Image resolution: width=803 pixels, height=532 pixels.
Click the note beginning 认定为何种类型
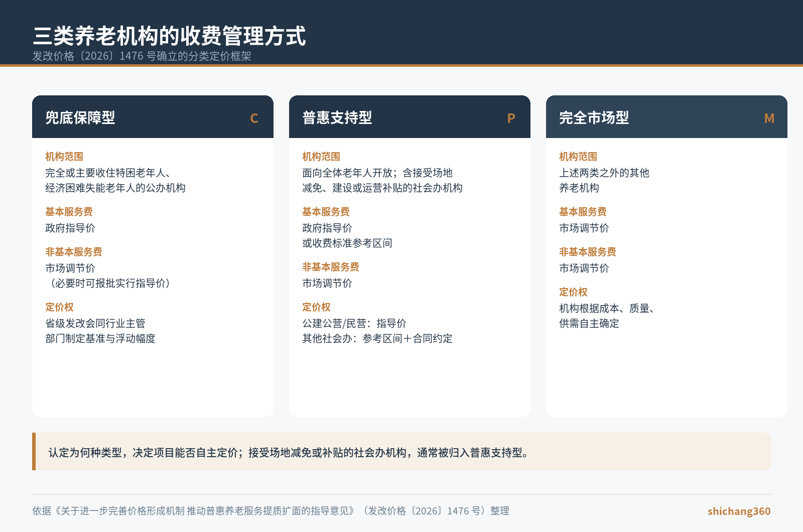point(289,453)
